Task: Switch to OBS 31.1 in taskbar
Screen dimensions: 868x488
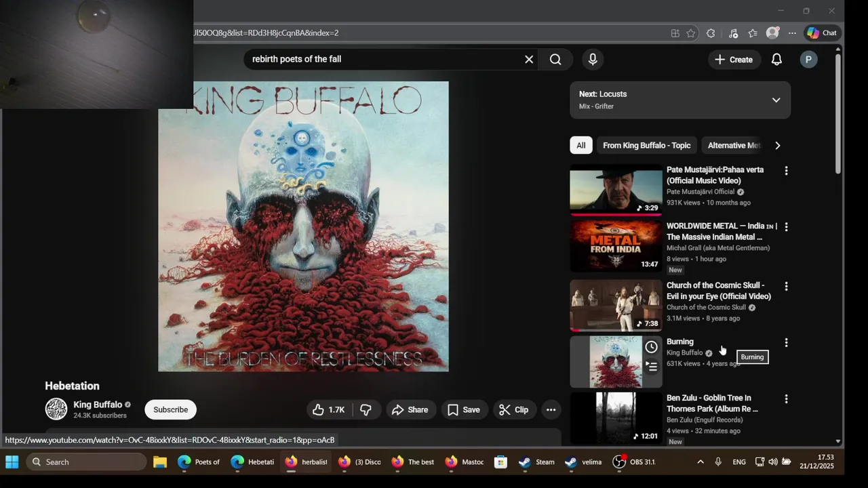Action: (634, 462)
